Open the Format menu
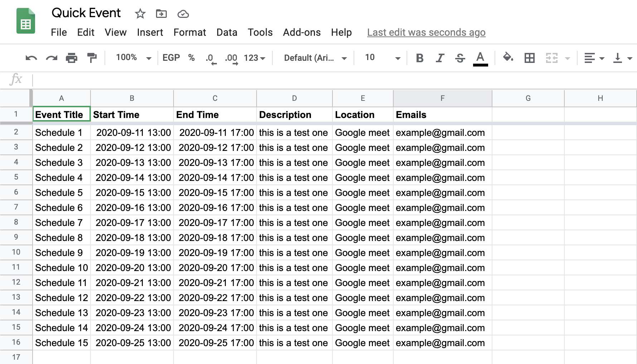The image size is (637, 364). click(x=189, y=32)
